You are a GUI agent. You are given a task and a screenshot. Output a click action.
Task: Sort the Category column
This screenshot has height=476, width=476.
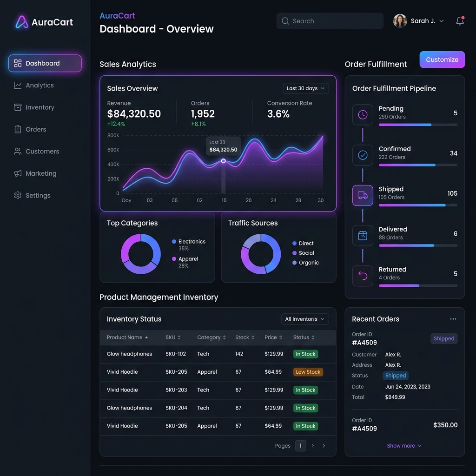pyautogui.click(x=212, y=337)
